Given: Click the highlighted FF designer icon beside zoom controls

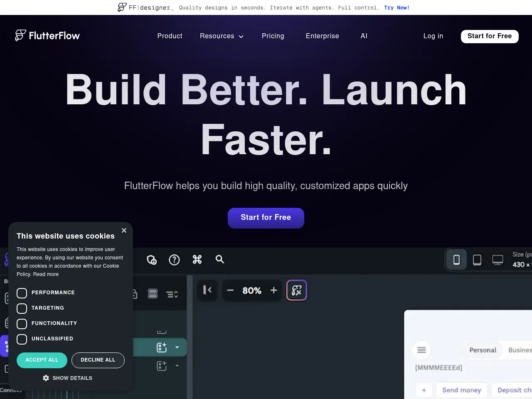Looking at the screenshot, I should (x=296, y=290).
